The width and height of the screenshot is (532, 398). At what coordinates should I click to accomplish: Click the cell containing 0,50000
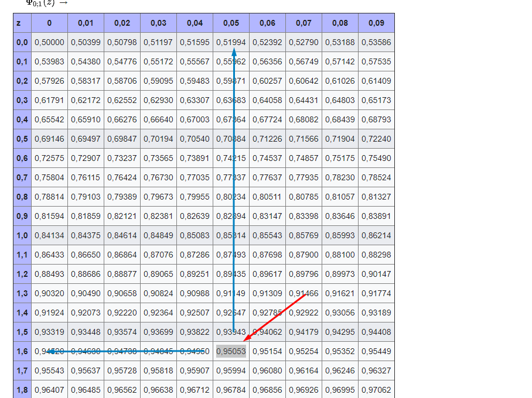(49, 42)
